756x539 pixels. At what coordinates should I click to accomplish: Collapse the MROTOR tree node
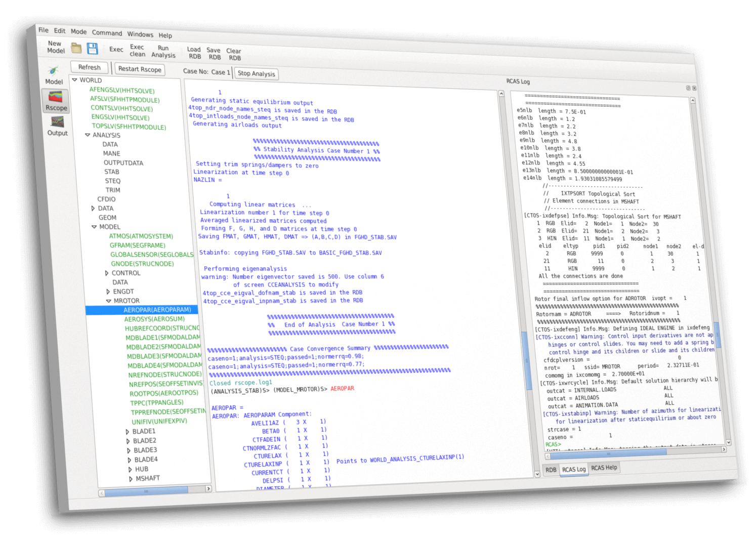(109, 301)
